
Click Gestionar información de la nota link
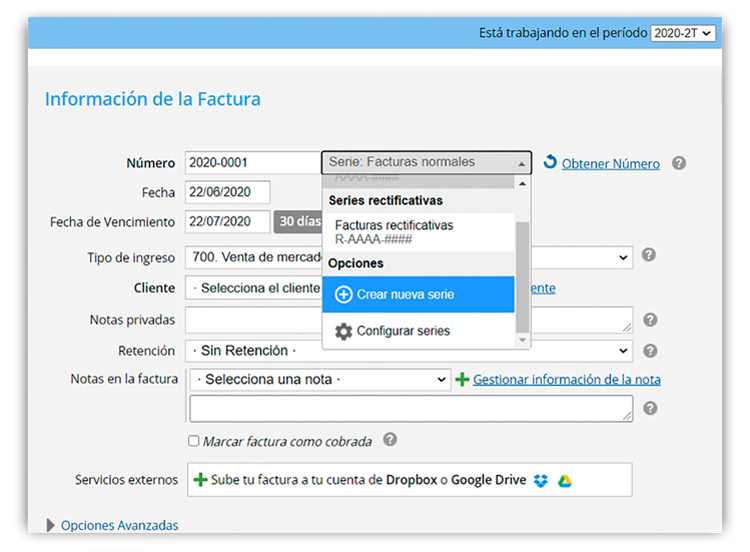(x=567, y=379)
